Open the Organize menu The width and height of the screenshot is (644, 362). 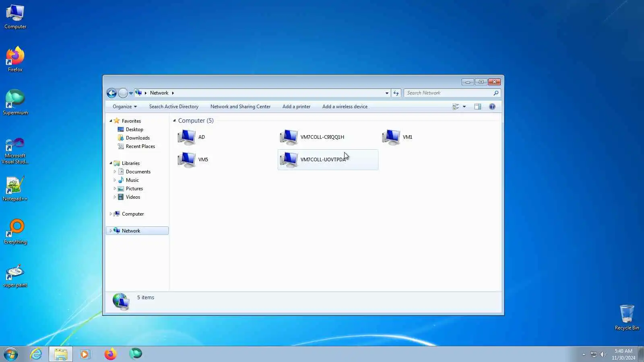tap(125, 107)
